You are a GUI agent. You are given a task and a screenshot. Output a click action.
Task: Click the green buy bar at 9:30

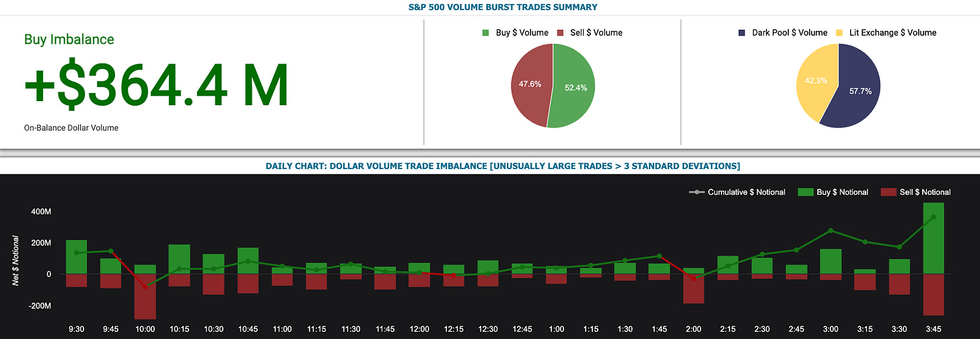point(77,257)
